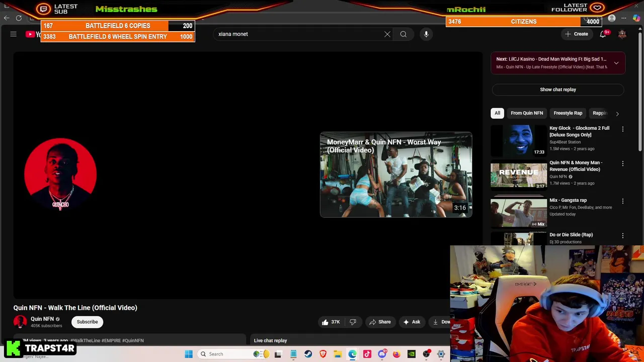Go back with the browser back arrow

7,19
